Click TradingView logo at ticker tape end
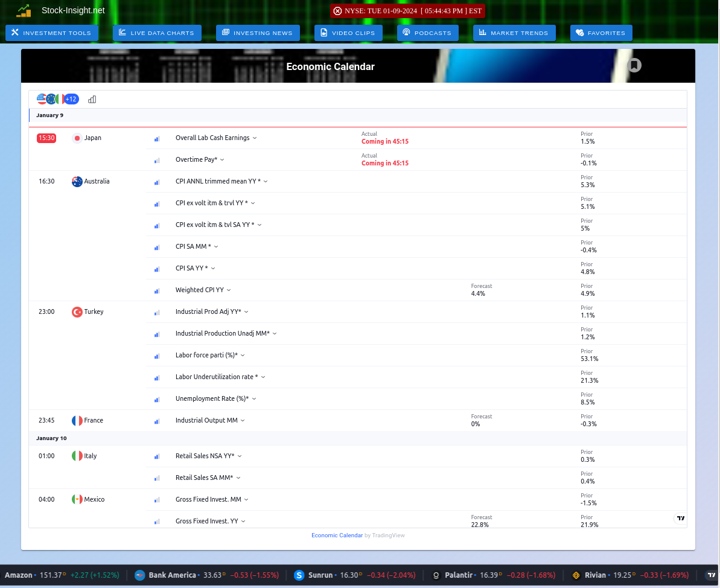720x588 pixels. [x=712, y=575]
